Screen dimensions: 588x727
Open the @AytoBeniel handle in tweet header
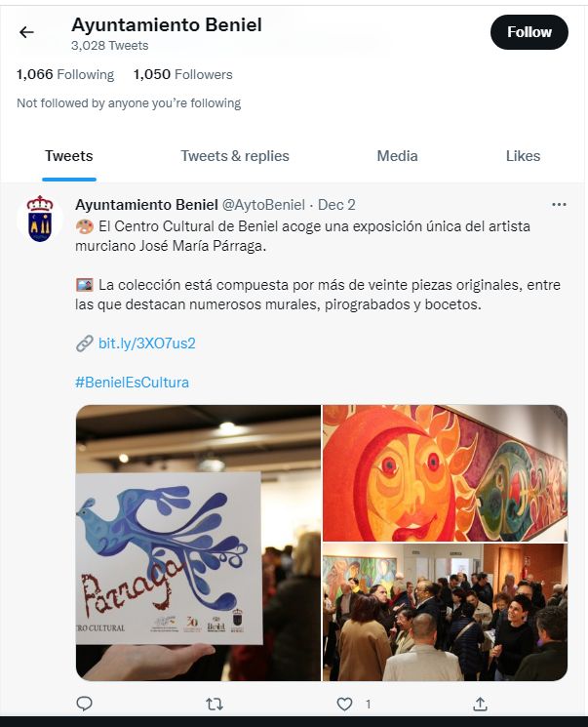(263, 205)
